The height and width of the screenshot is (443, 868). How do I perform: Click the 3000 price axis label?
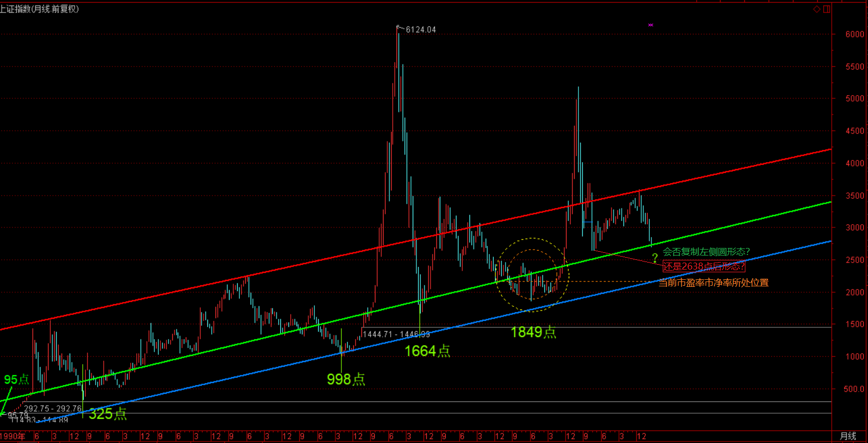pos(855,227)
